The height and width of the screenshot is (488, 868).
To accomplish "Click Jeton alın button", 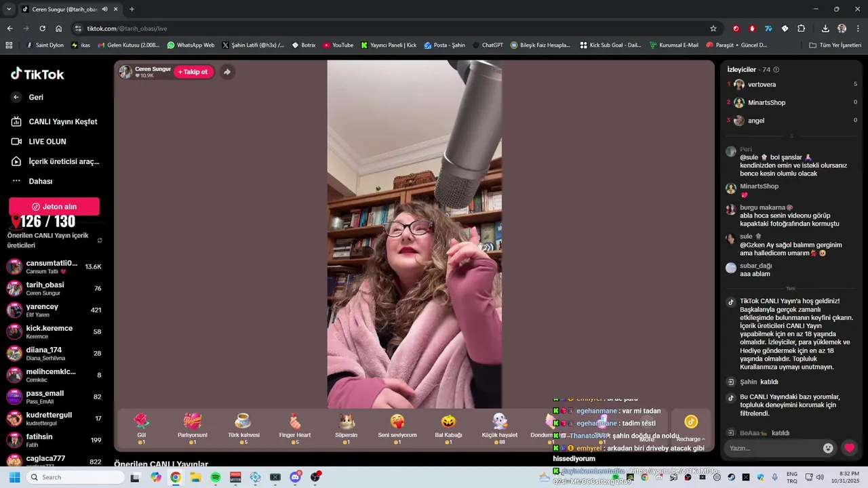I will pyautogui.click(x=54, y=206).
